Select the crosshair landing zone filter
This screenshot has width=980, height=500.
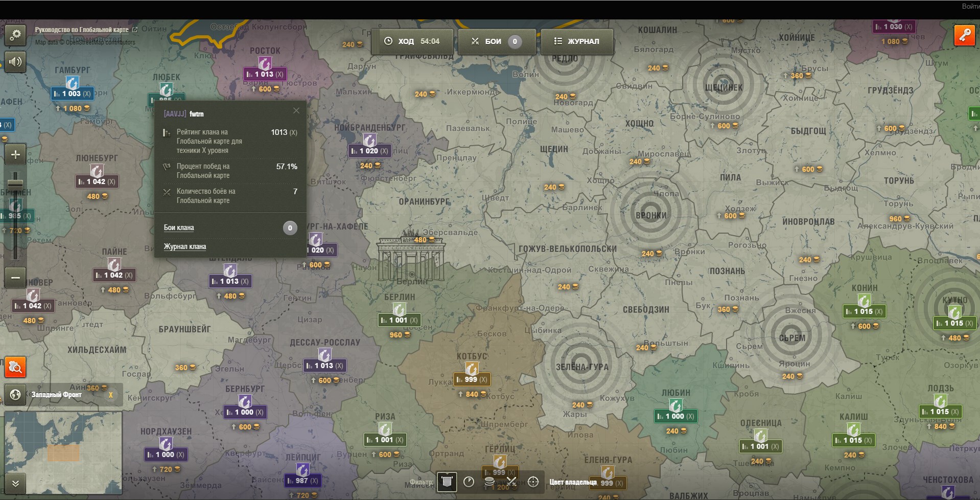tap(533, 482)
